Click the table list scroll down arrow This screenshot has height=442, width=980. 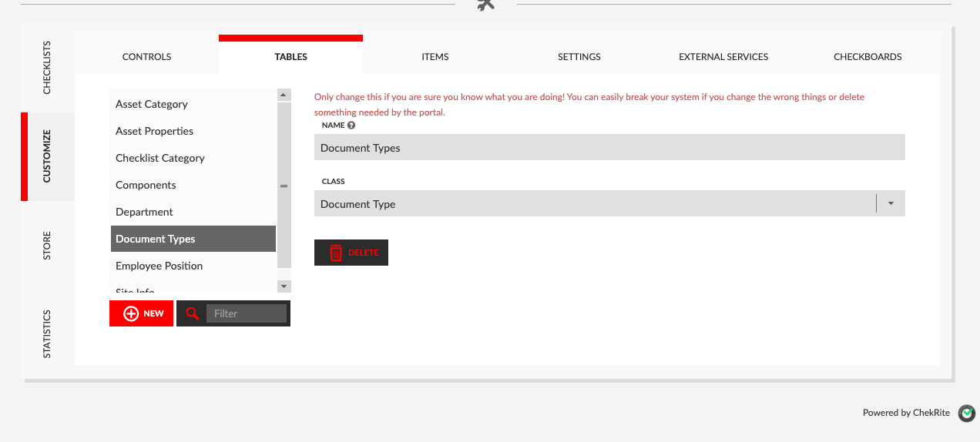[284, 286]
